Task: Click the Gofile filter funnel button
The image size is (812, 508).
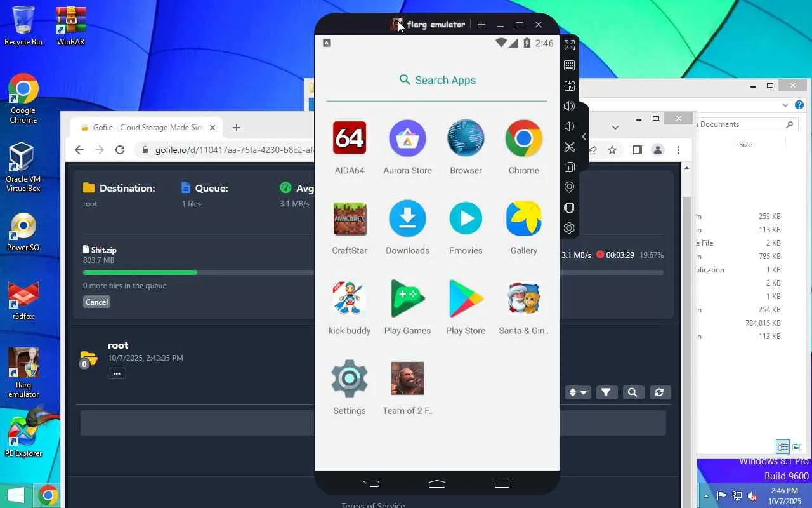Action: click(606, 392)
